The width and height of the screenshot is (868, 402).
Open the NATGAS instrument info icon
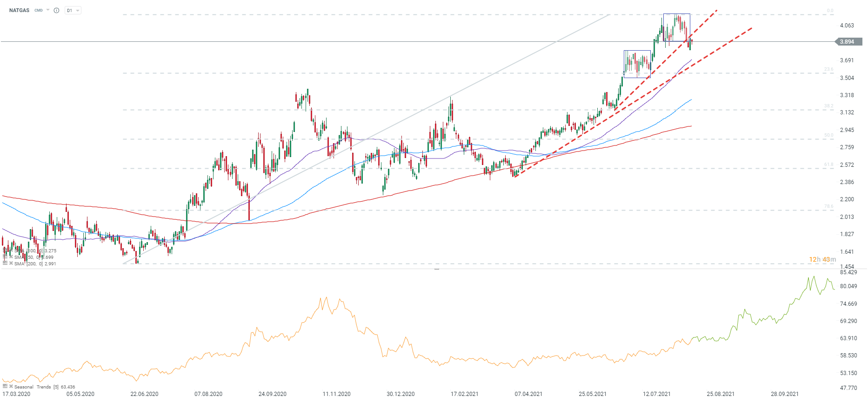coord(56,10)
